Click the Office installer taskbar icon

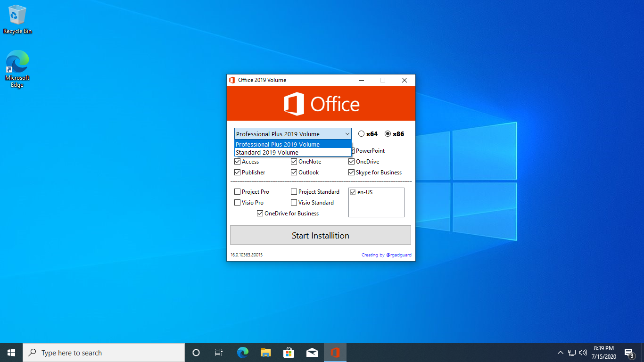[x=335, y=353]
